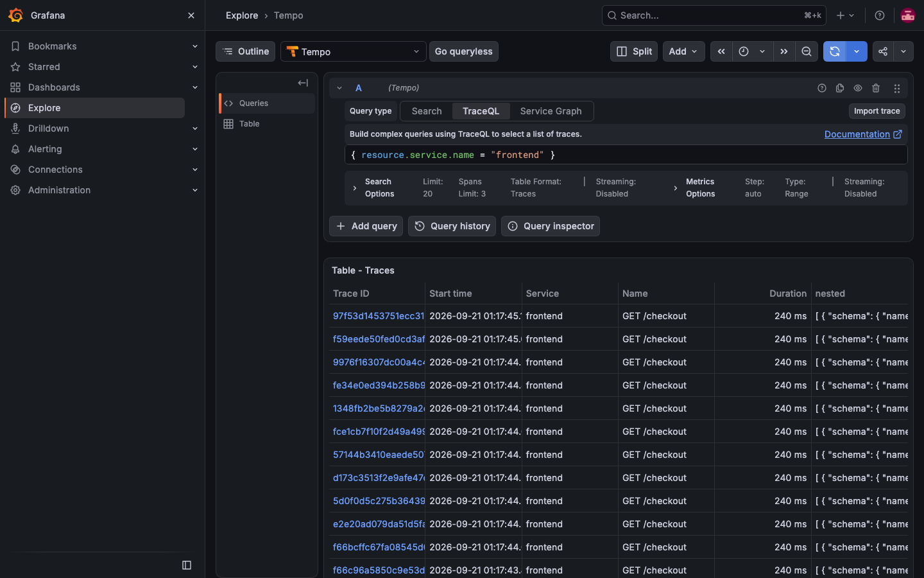Open Connections in sidebar
This screenshot has height=578, width=924.
click(x=55, y=170)
